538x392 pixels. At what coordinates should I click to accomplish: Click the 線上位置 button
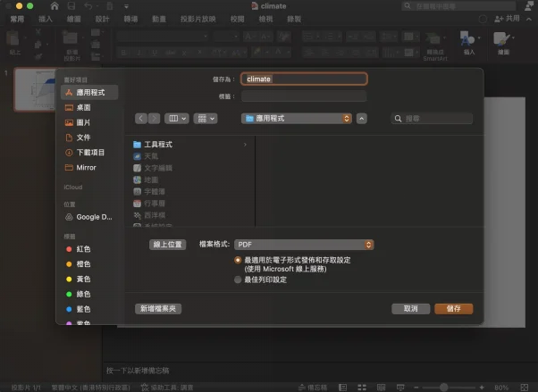[167, 245]
